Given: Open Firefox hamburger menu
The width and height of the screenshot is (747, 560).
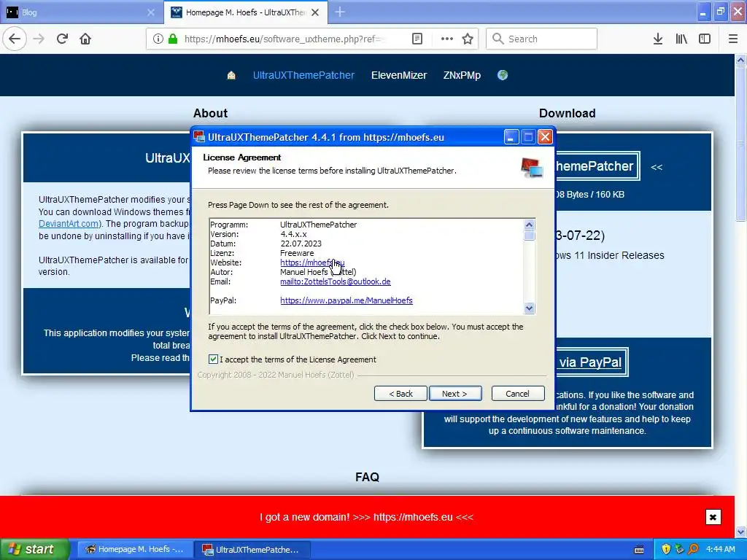Looking at the screenshot, I should coord(733,39).
